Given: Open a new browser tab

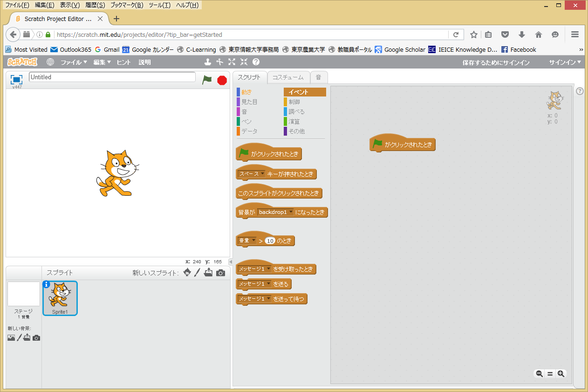Looking at the screenshot, I should click(116, 19).
